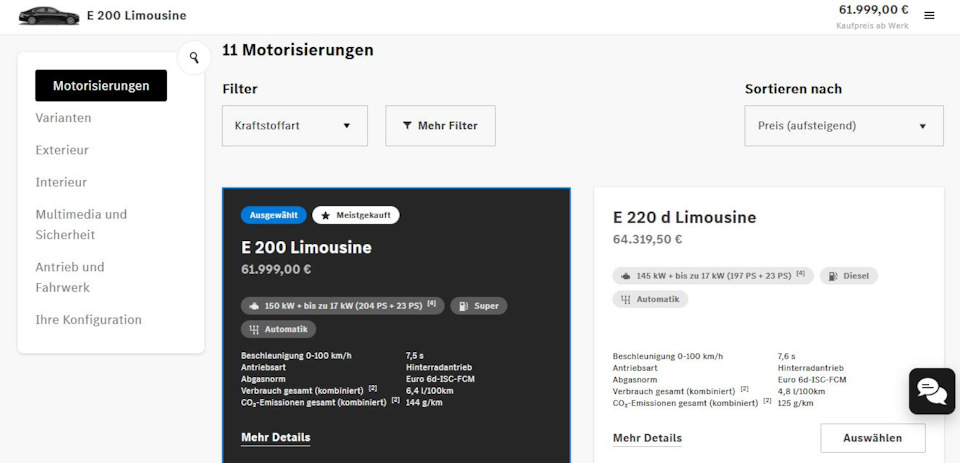Open Mehr Details for E 220 d Limousine
Screen dimensions: 960x463
(647, 438)
